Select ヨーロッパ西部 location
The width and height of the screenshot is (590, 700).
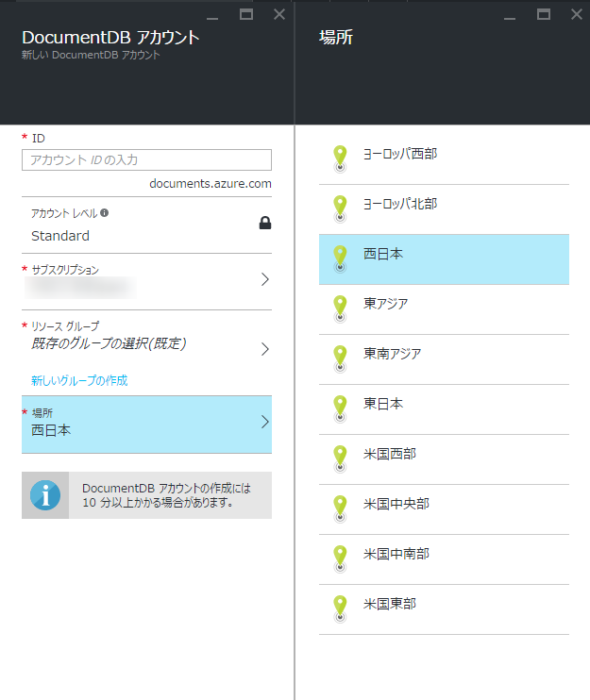(444, 159)
